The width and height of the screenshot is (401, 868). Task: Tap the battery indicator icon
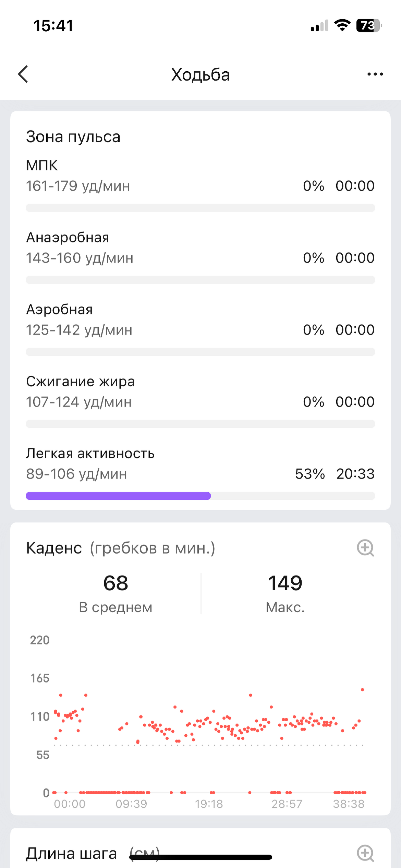coord(369,25)
